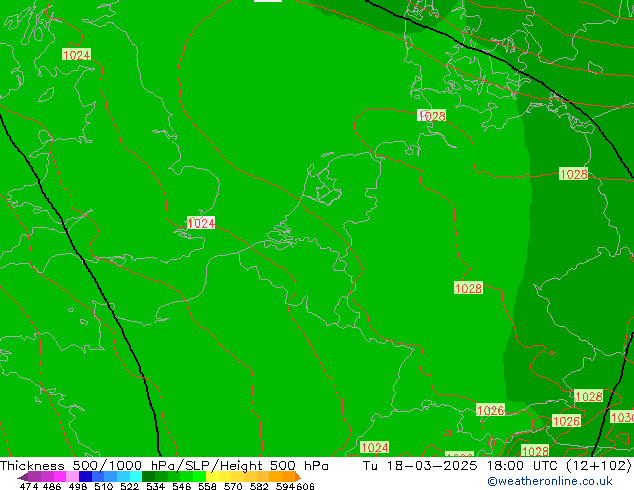Open the weatheronline.co.uk copyright link
The image size is (634, 490).
pyautogui.click(x=550, y=481)
